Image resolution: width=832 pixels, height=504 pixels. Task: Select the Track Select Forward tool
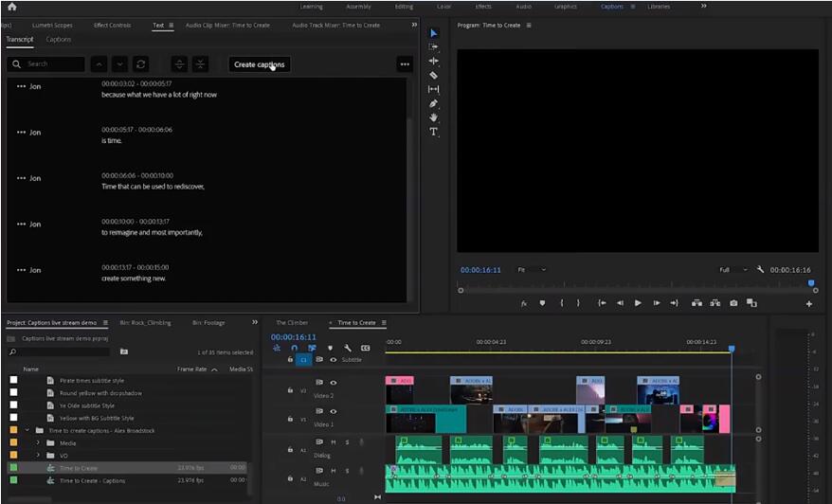[x=433, y=46]
